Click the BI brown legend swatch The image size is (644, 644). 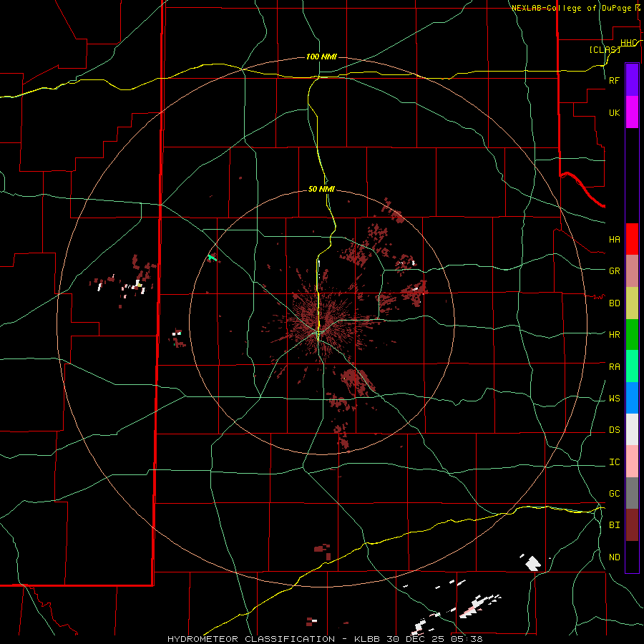tap(632, 525)
